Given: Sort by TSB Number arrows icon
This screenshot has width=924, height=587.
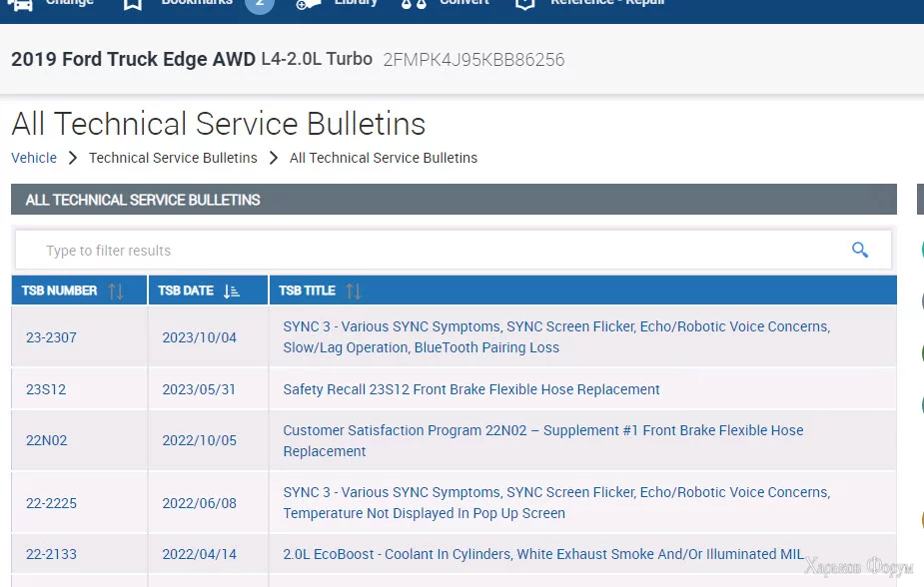Looking at the screenshot, I should click(116, 292).
